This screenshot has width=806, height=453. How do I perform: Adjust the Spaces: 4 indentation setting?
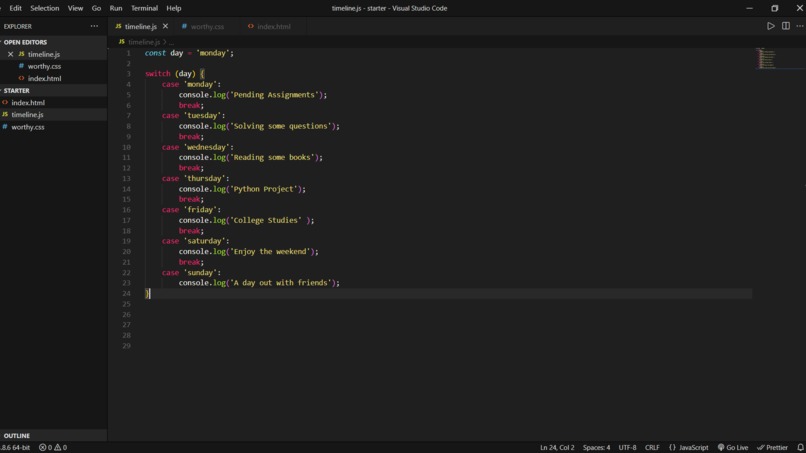(596, 447)
